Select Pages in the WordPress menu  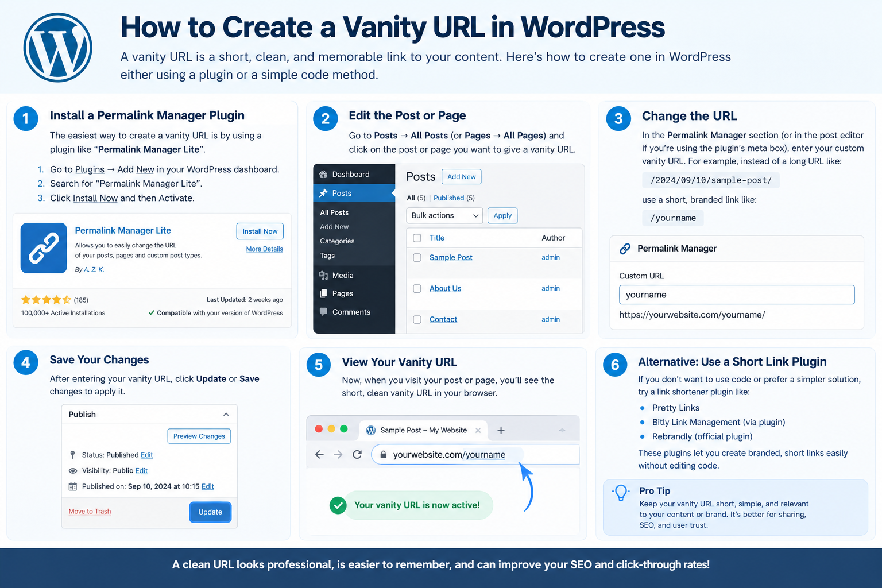(354, 293)
